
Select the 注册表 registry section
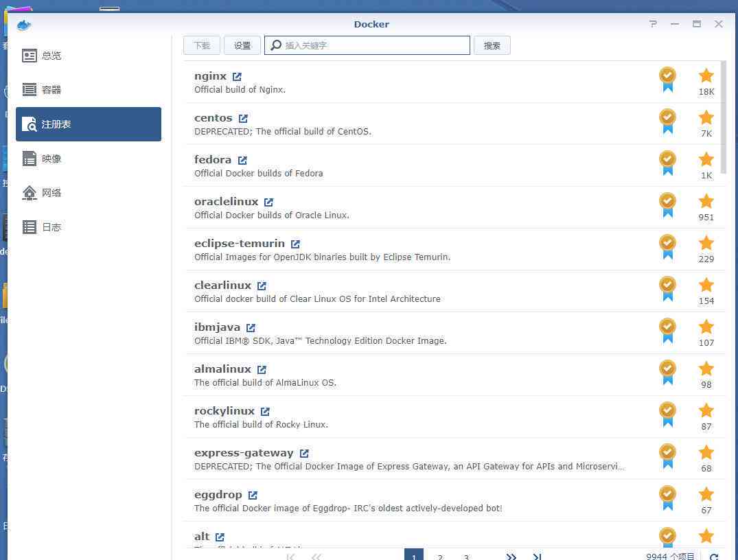89,124
